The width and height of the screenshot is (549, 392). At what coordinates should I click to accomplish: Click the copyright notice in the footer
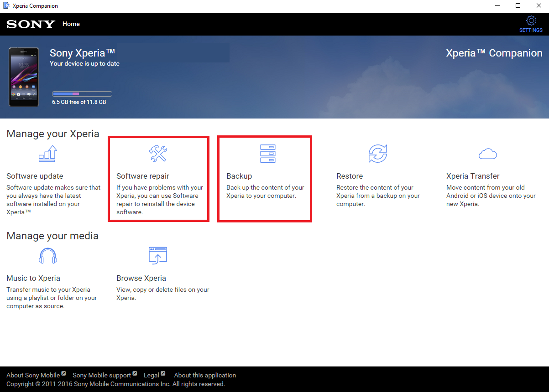coord(115,384)
